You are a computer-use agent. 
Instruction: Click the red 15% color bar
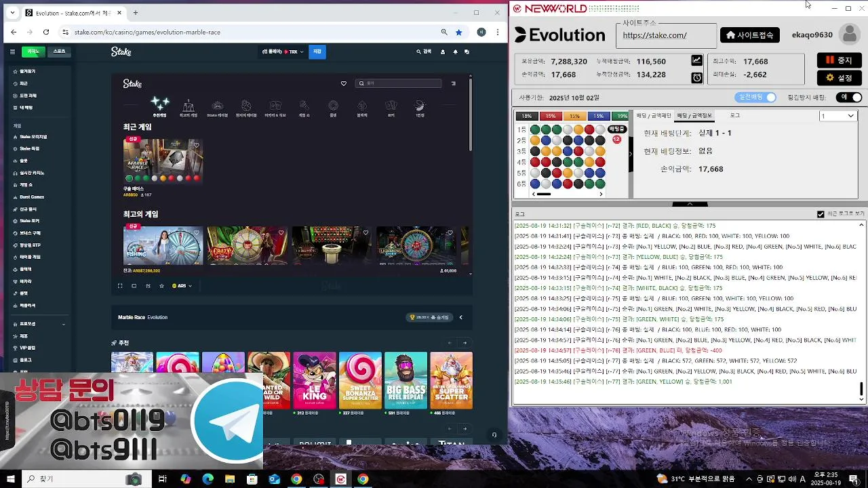click(551, 116)
